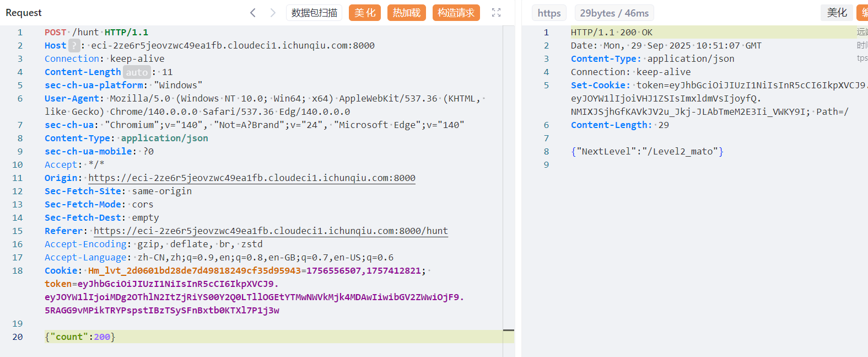Screen dimensions: 868x357
Task: Click the orange 美化 button in Request
Action: [365, 13]
